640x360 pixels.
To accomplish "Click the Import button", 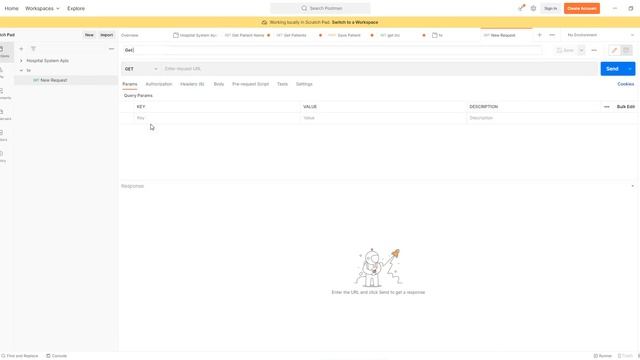I will [107, 35].
